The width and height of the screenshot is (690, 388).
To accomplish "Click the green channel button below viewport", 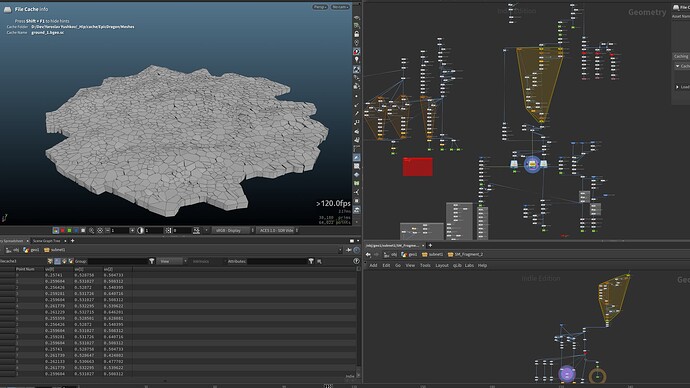I will (69, 231).
